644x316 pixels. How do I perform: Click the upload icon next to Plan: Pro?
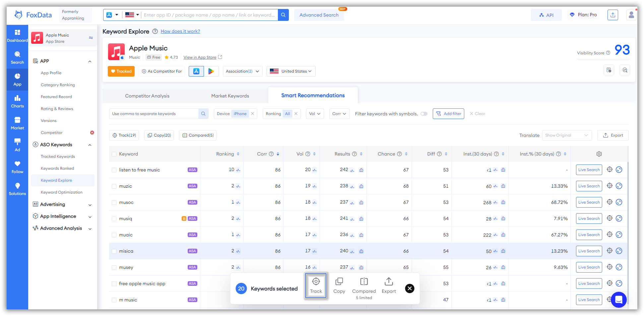click(612, 15)
